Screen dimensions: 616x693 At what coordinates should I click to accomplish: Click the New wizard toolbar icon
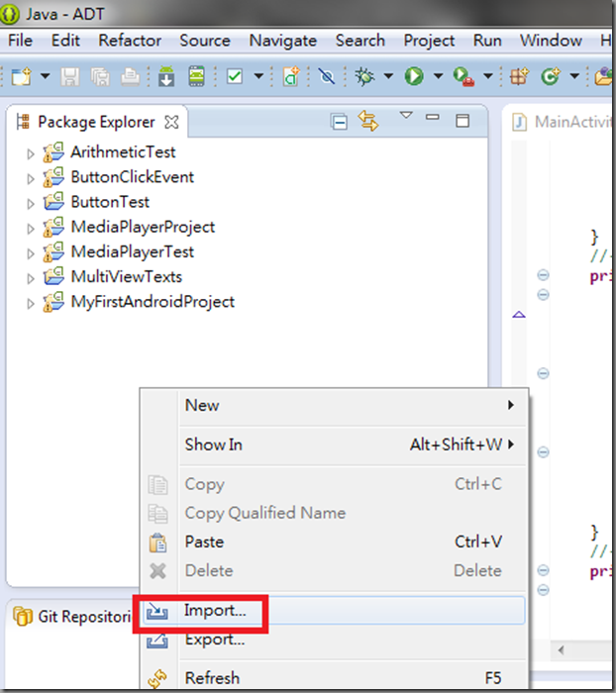[x=21, y=77]
